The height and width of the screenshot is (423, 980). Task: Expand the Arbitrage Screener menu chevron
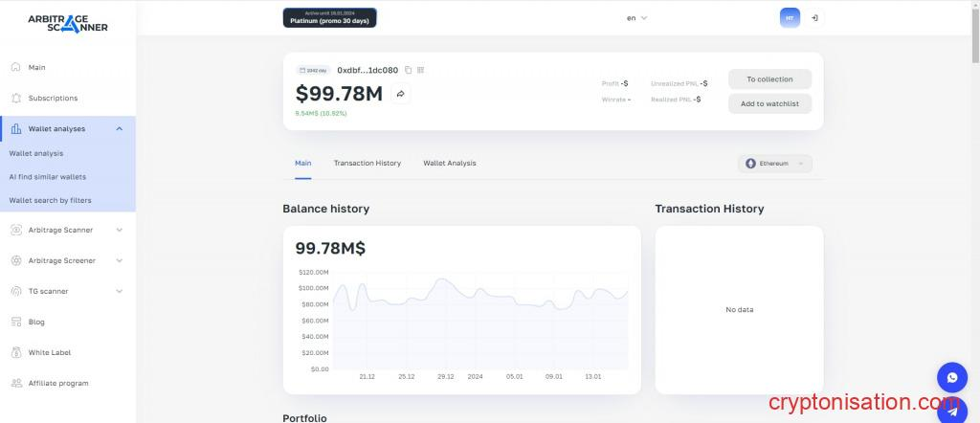pyautogui.click(x=120, y=260)
